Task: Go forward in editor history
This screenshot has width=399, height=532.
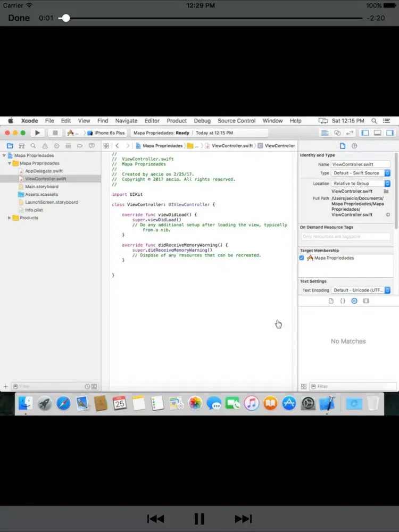Action: click(x=128, y=146)
